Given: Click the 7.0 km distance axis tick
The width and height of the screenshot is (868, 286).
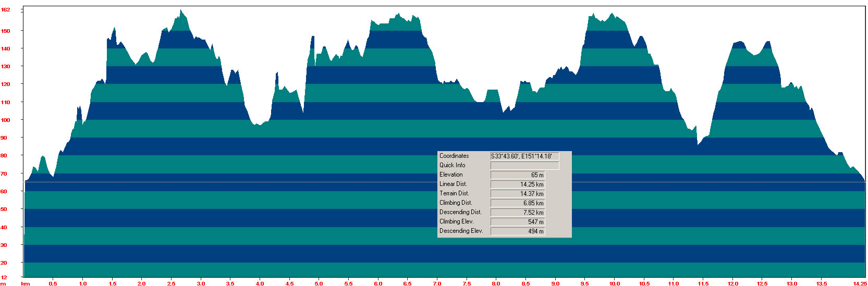Looking at the screenshot, I should pos(437,283).
